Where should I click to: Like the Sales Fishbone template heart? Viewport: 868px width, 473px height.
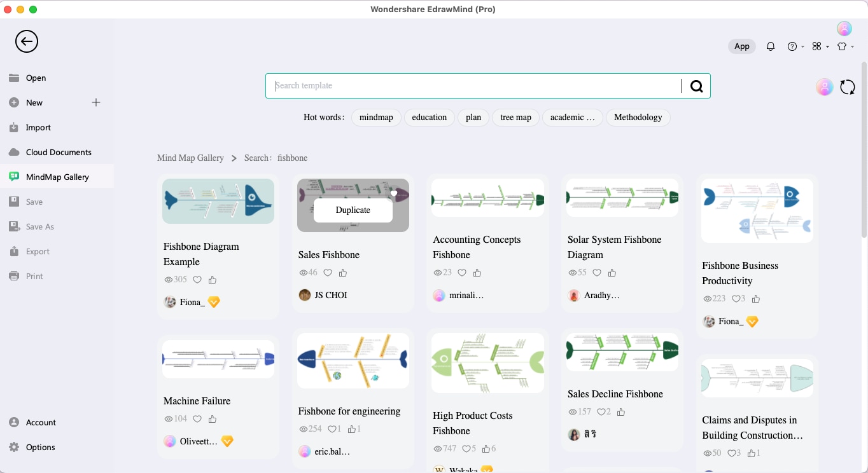point(328,273)
